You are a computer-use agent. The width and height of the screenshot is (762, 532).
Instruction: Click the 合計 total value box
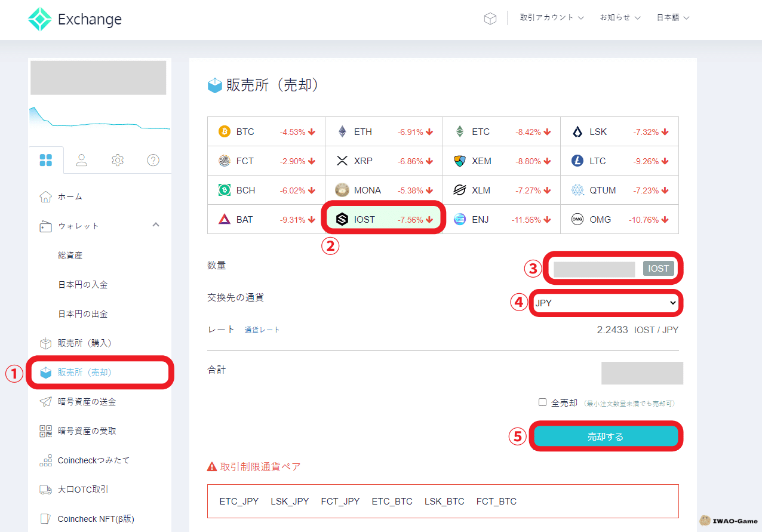click(642, 373)
